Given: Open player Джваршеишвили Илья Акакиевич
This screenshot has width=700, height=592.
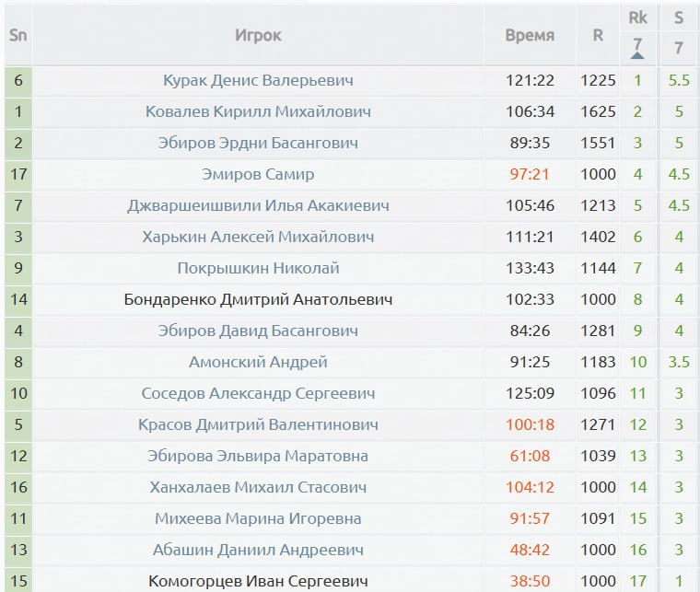Looking at the screenshot, I should 258,205.
